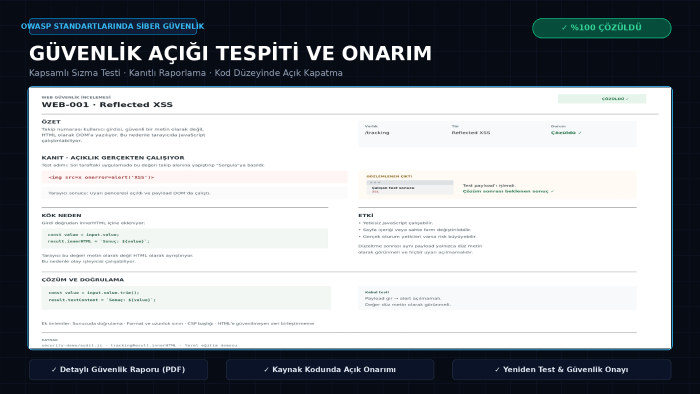Viewport: 700px width, 394px height.
Task: Click the '/tracking' asset value
Action: click(377, 133)
